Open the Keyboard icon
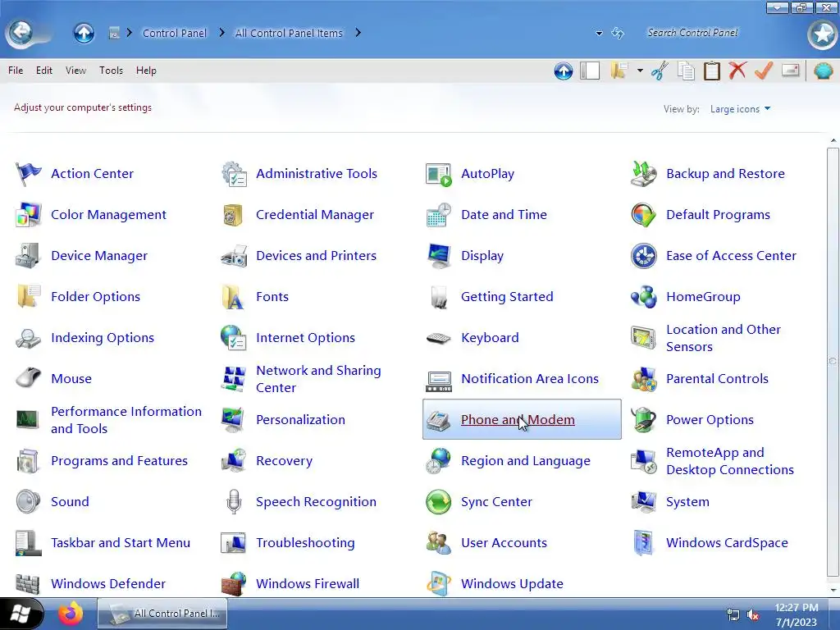 (439, 338)
